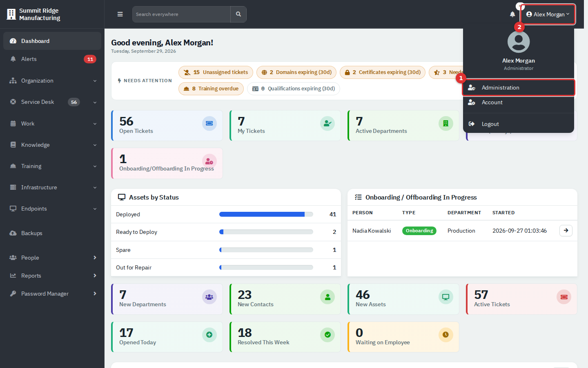
Task: Click the Waiting on Employee clock icon
Action: (x=446, y=335)
